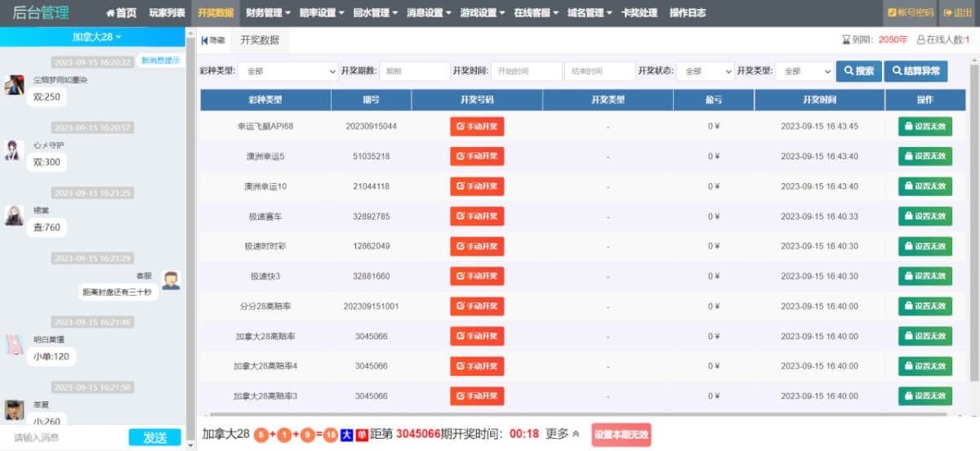Open the 玩家列表 player list page
The width and height of the screenshot is (980, 451).
pyautogui.click(x=167, y=13)
